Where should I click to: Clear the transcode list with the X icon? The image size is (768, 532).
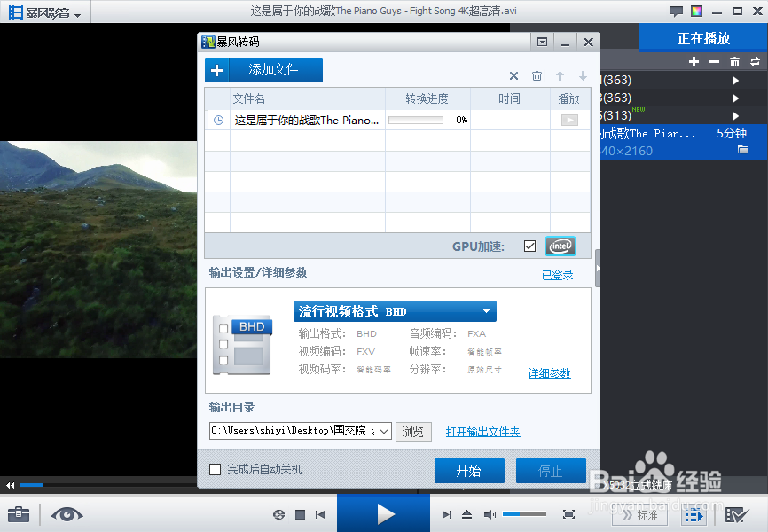513,76
